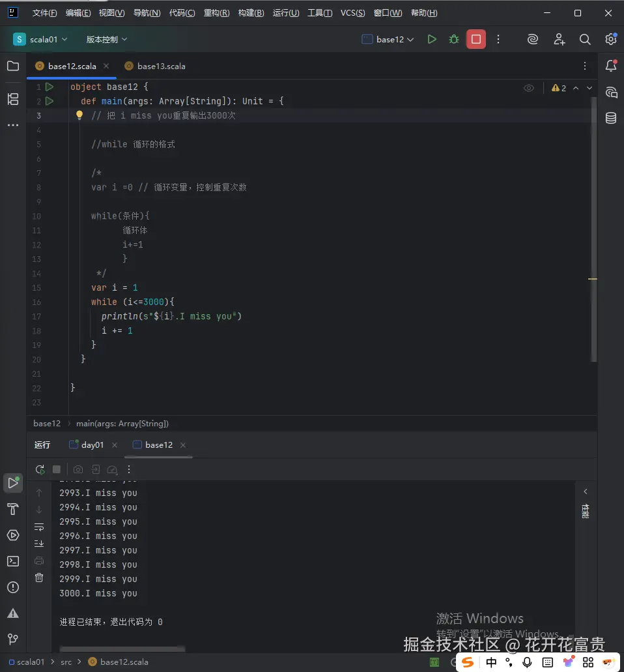Click scala01 in bottom navigation bar

[x=27, y=662]
